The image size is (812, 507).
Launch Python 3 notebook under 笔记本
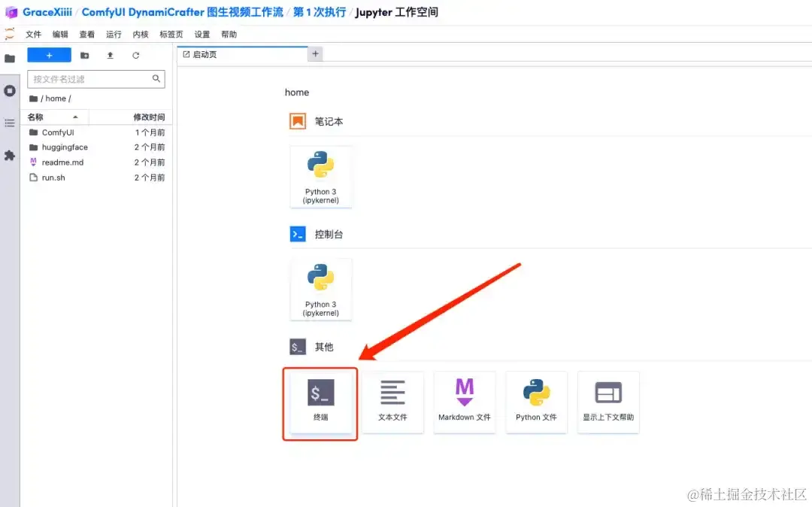tap(320, 177)
